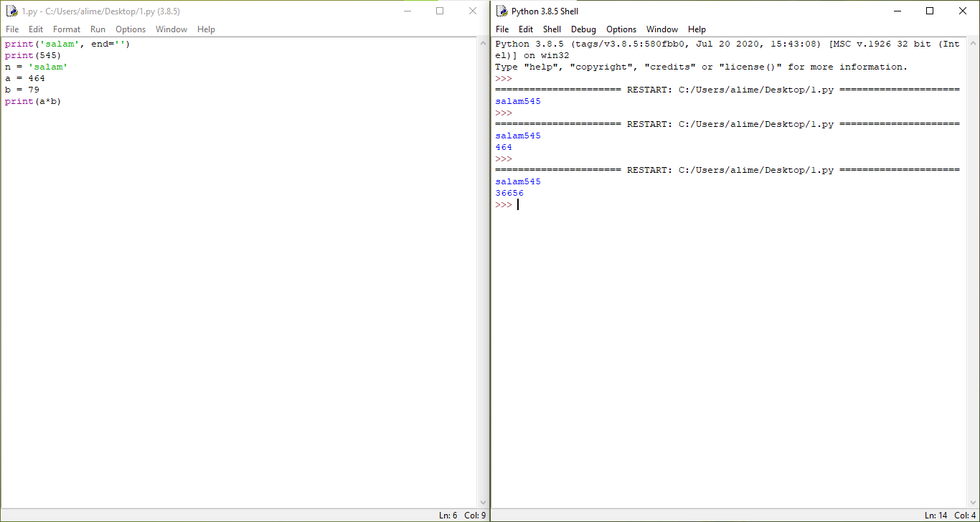Click the first salam545 shell output

click(x=518, y=101)
